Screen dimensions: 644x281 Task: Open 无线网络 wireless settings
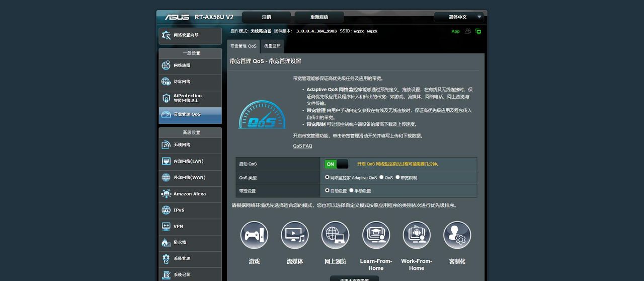pos(190,146)
